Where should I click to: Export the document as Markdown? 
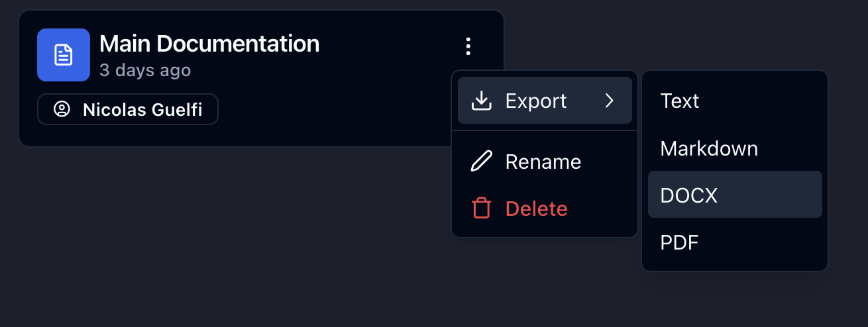(x=709, y=148)
